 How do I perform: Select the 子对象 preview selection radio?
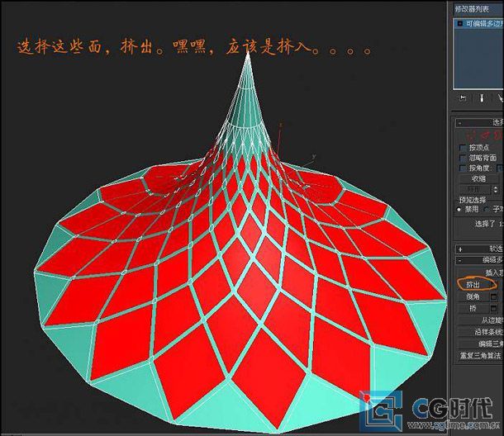click(x=487, y=210)
